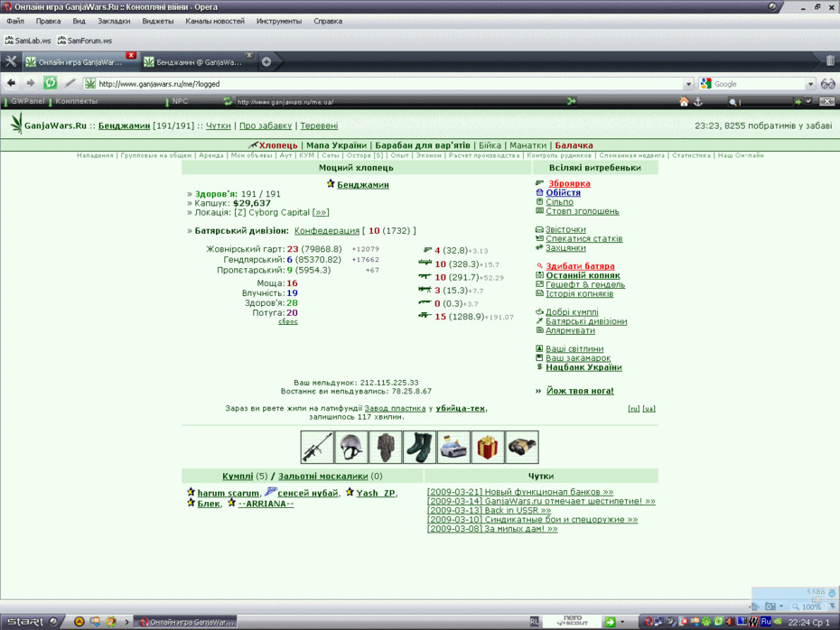The width and height of the screenshot is (840, 630).
Task: Open the Закладки menu
Action: click(x=114, y=22)
